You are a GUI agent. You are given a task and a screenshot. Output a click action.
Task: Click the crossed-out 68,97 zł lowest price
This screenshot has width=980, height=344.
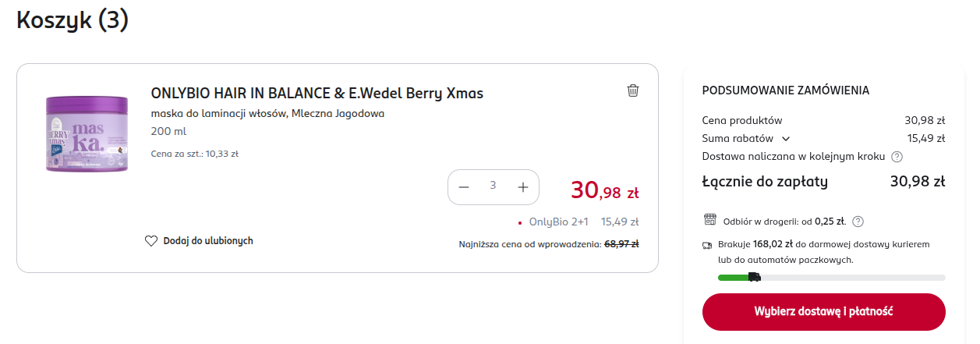point(621,244)
